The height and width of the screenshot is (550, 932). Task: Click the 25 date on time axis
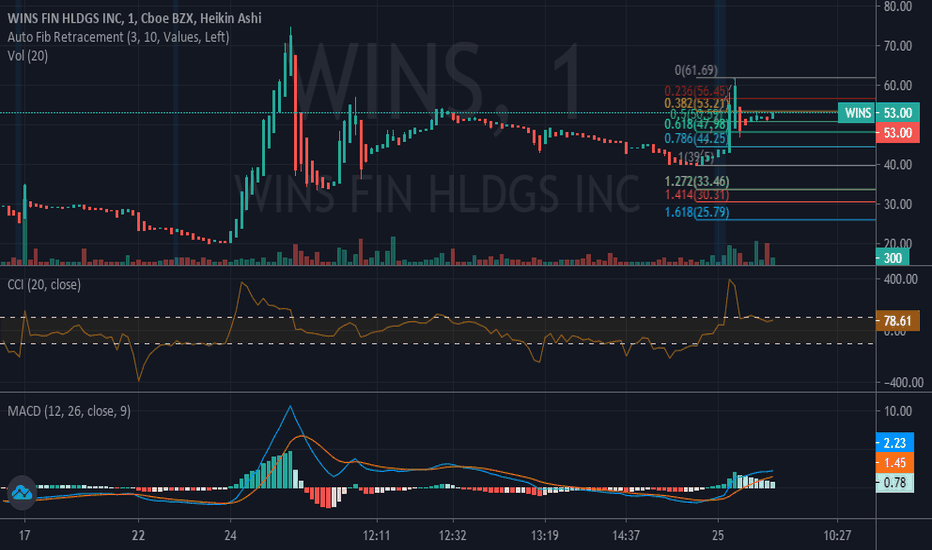718,536
